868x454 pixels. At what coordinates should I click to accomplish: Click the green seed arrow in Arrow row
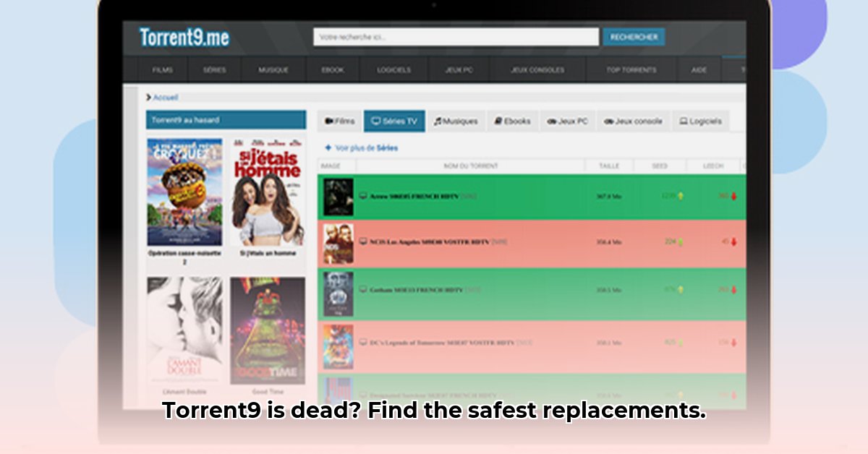[x=680, y=196]
